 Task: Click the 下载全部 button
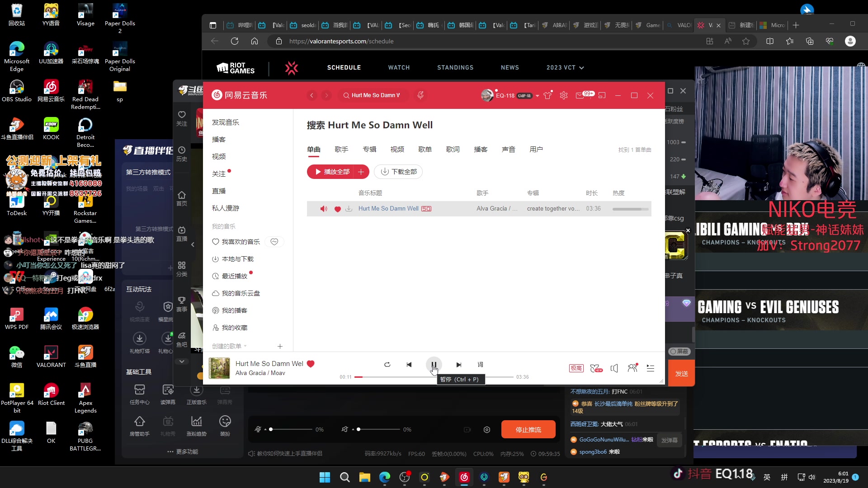point(398,172)
